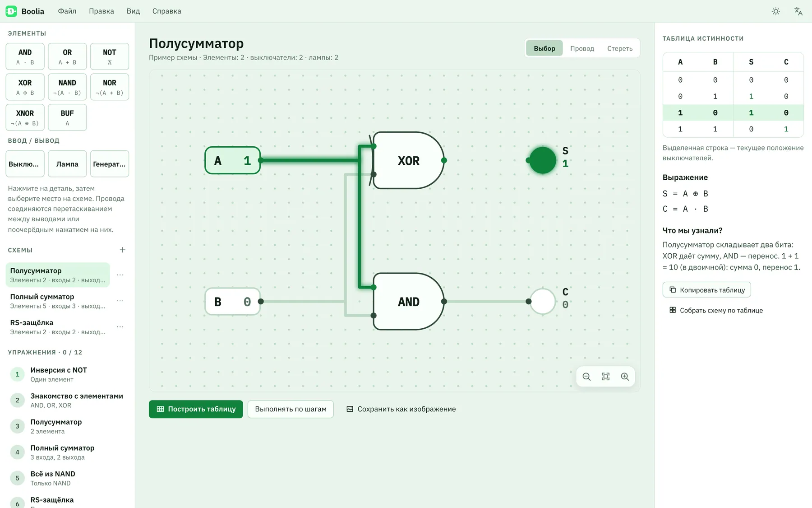Toggle switch B on the canvas
812x508 pixels.
pyautogui.click(x=232, y=302)
